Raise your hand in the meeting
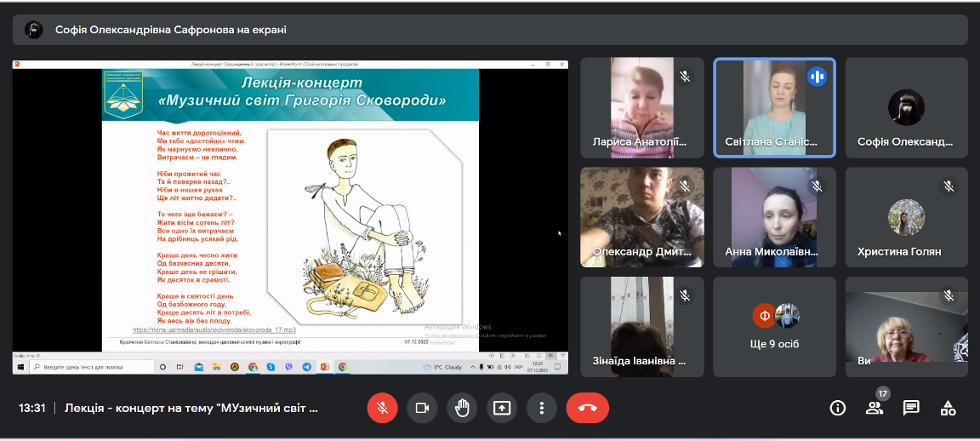The width and height of the screenshot is (980, 441). click(x=462, y=408)
